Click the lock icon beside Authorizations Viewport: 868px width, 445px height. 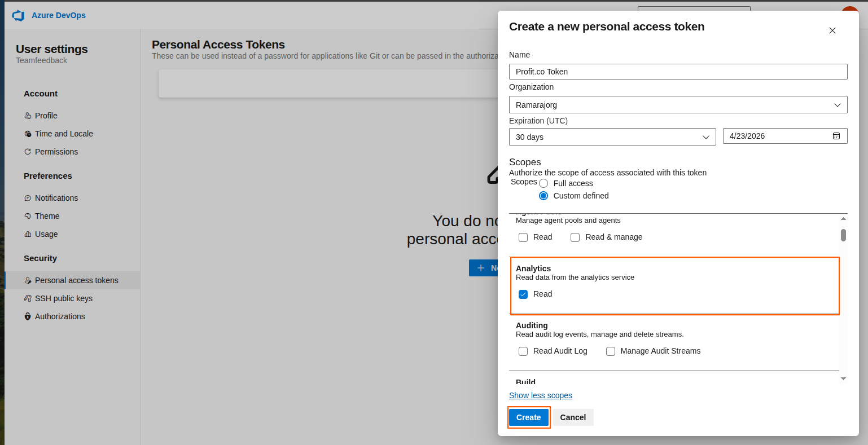pos(28,316)
